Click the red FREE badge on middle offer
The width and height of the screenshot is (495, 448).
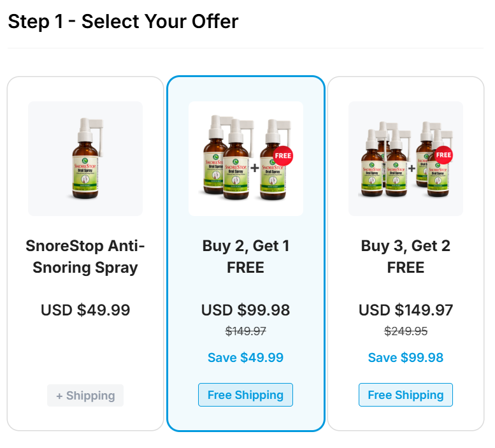pos(282,155)
